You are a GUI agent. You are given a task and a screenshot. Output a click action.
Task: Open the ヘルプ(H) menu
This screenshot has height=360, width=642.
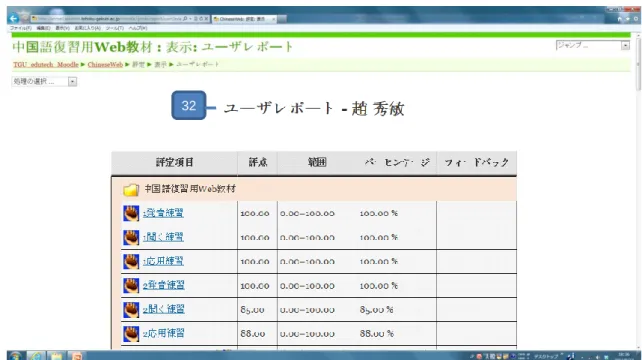click(x=138, y=28)
